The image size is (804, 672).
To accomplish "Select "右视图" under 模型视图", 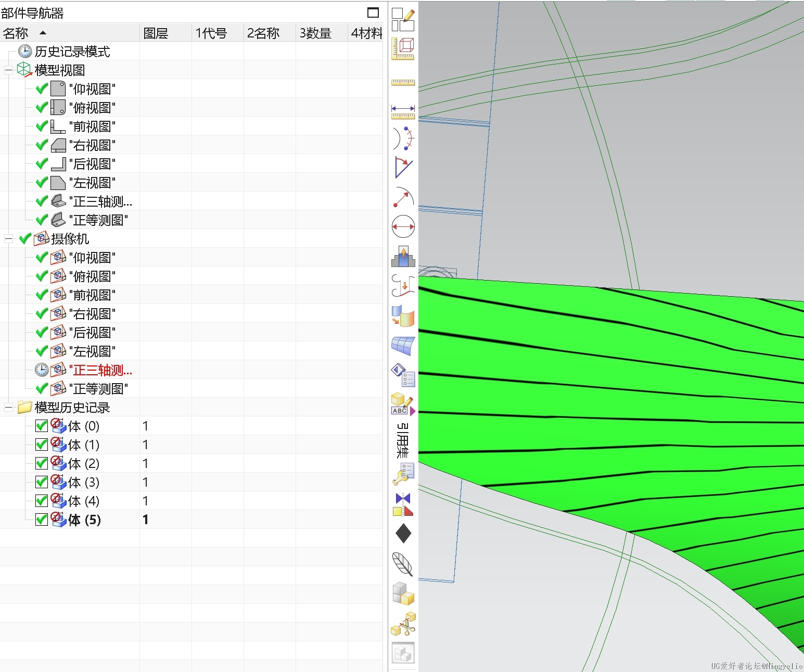I will coord(92,145).
